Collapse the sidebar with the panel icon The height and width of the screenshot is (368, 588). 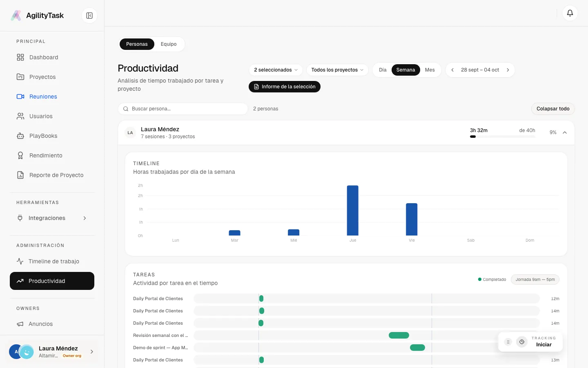pyautogui.click(x=89, y=16)
